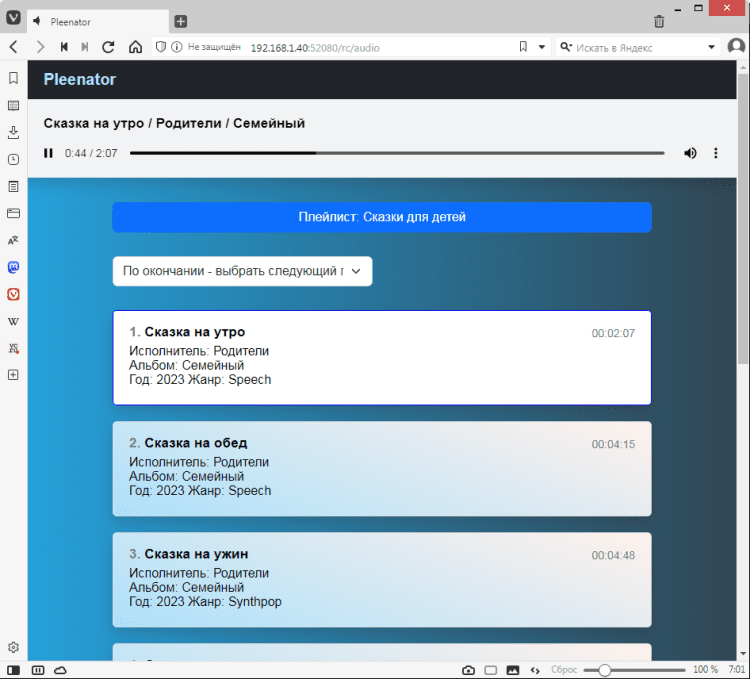Viewport: 750px width, 679px height.
Task: Open the History panel in sidebar
Action: (x=13, y=159)
